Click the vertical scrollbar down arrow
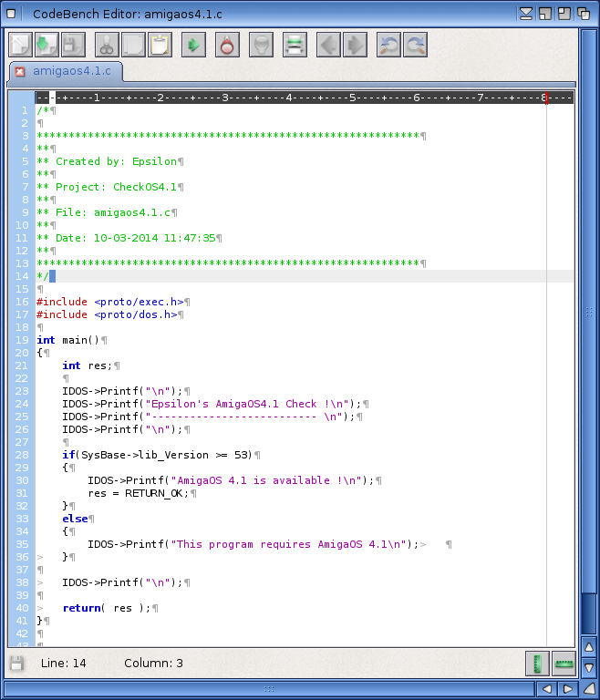Viewport: 600px width, 700px height. (589, 667)
